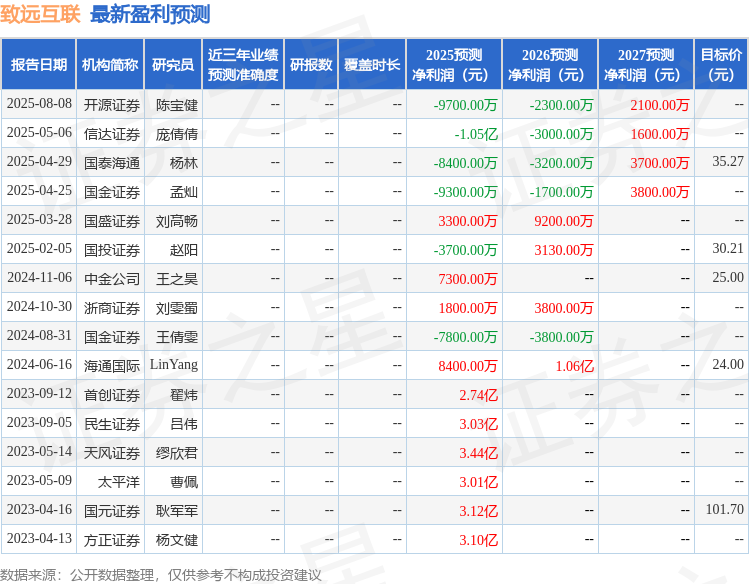749x584 pixels.
Task: Click the 3130.00万 forecast value
Action: pyautogui.click(x=564, y=250)
